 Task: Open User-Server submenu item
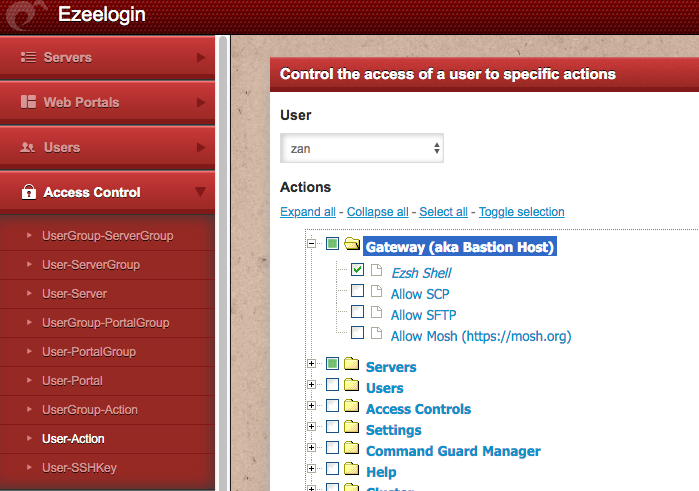pos(107,293)
